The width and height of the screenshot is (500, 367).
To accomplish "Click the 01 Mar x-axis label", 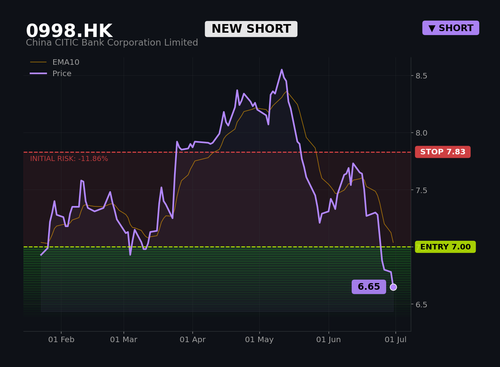I will pos(123,340).
